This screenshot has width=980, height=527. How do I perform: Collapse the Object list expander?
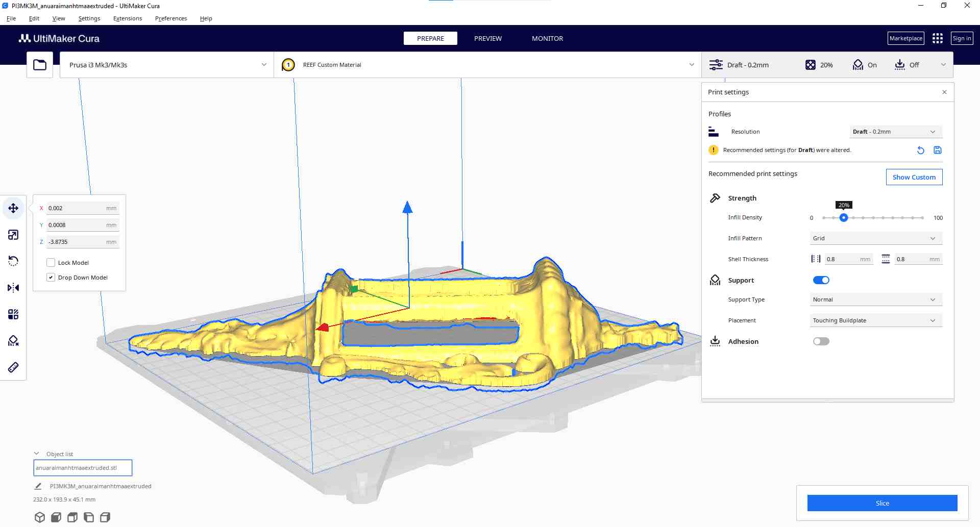pyautogui.click(x=37, y=454)
